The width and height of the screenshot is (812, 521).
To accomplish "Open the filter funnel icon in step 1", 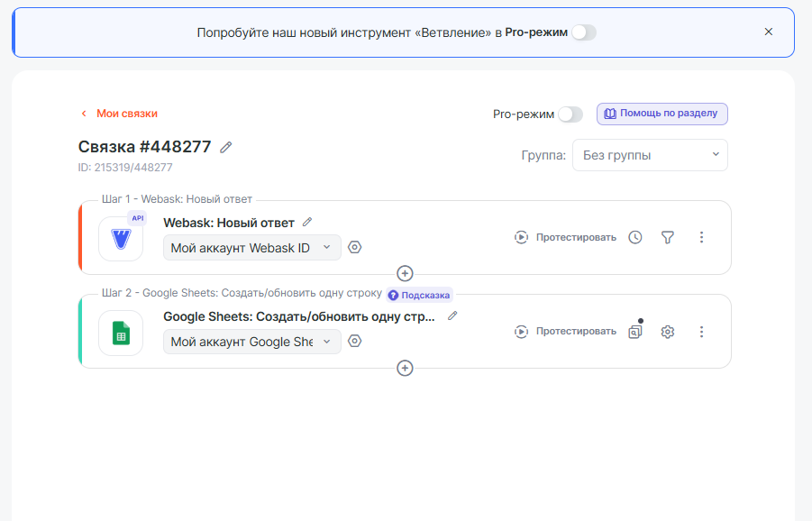I will 668,237.
